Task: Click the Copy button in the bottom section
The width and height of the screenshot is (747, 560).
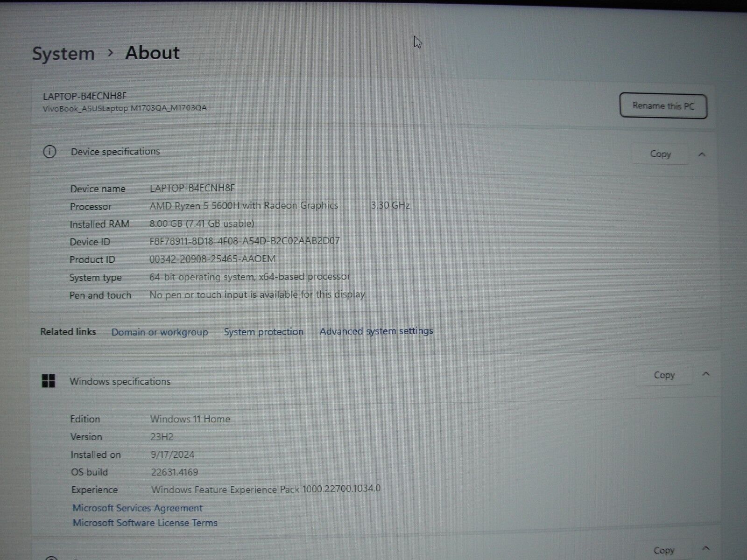Action: (663, 551)
